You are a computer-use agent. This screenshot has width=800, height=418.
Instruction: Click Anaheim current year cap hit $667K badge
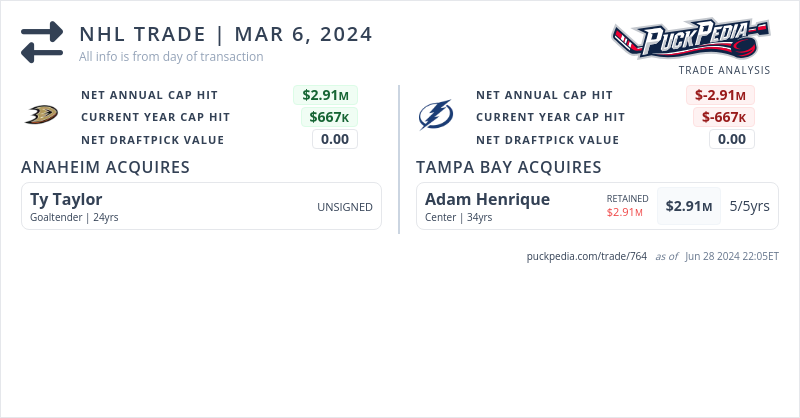[329, 117]
